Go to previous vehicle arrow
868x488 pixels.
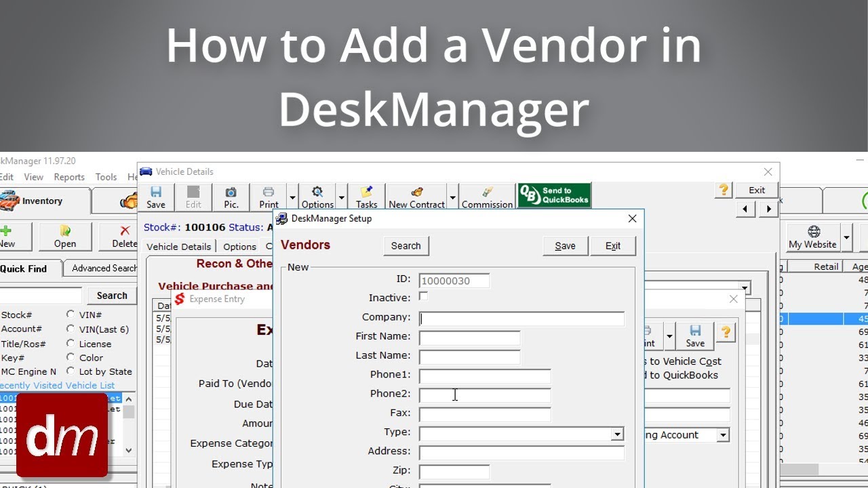click(746, 209)
